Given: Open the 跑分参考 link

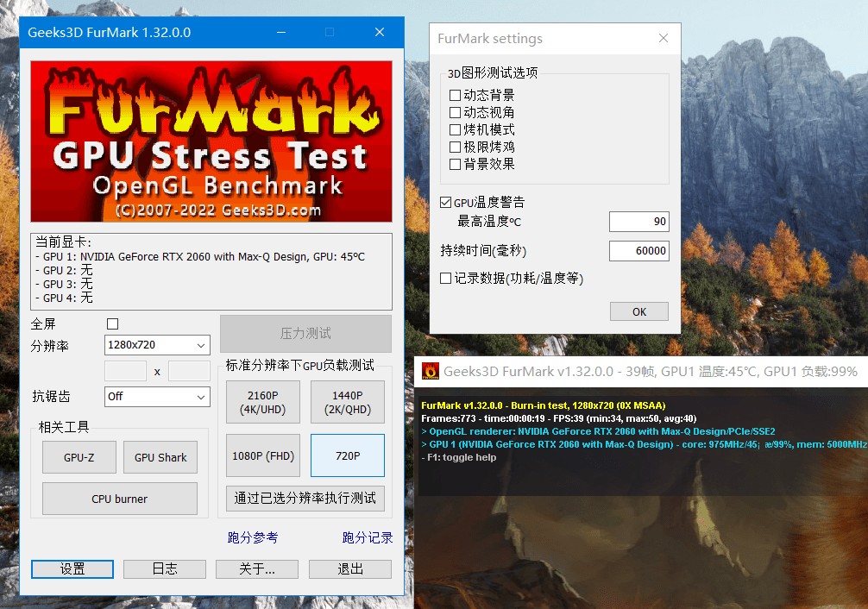Looking at the screenshot, I should [x=253, y=537].
